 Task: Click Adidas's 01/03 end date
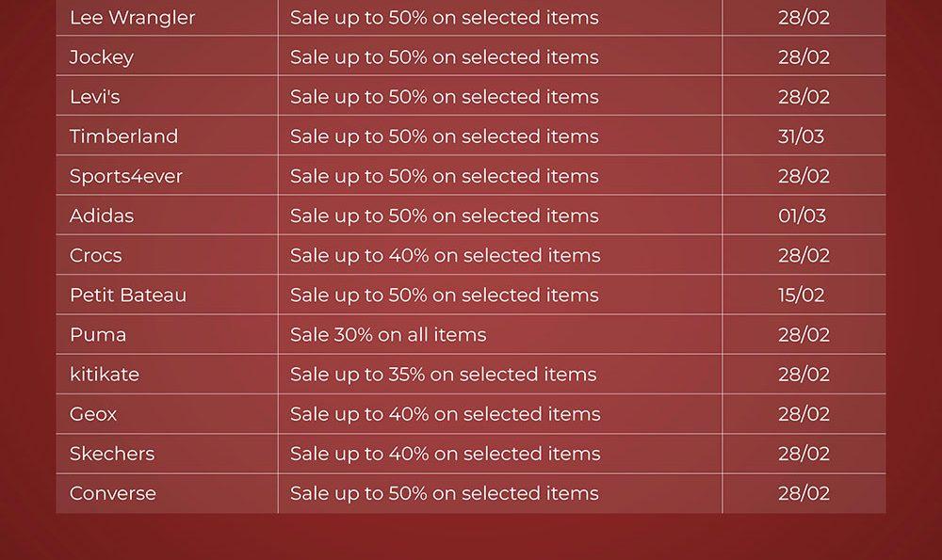tap(802, 216)
